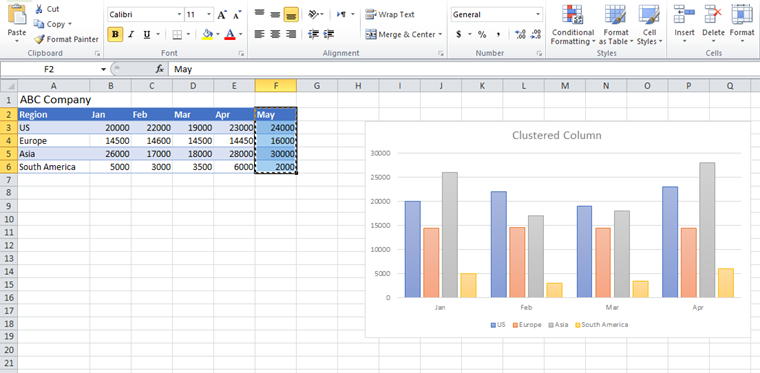Decrease decimal places
760x373 pixels.
click(x=536, y=34)
